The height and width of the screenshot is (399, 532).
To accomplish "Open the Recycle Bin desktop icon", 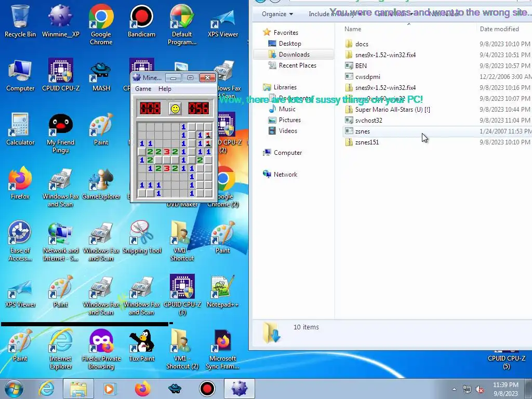I will tap(20, 20).
